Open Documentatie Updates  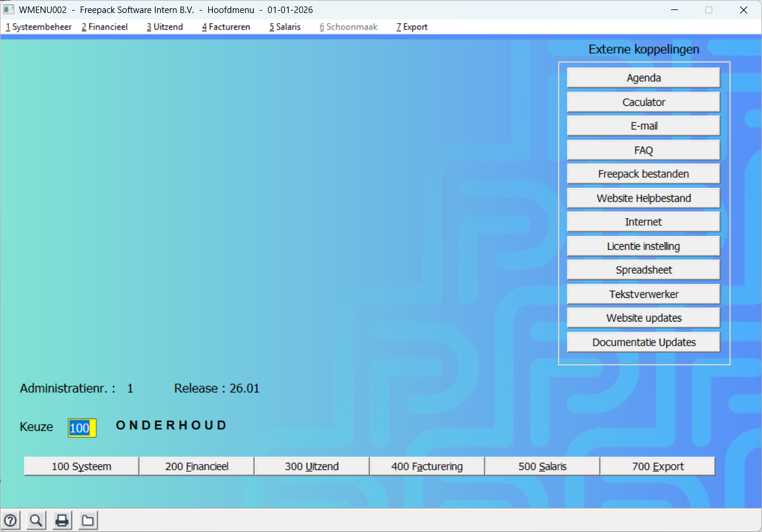(643, 342)
